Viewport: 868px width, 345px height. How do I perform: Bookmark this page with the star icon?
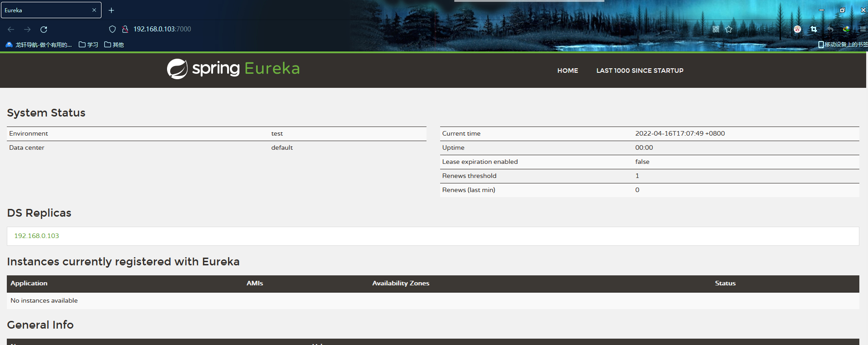pos(729,29)
